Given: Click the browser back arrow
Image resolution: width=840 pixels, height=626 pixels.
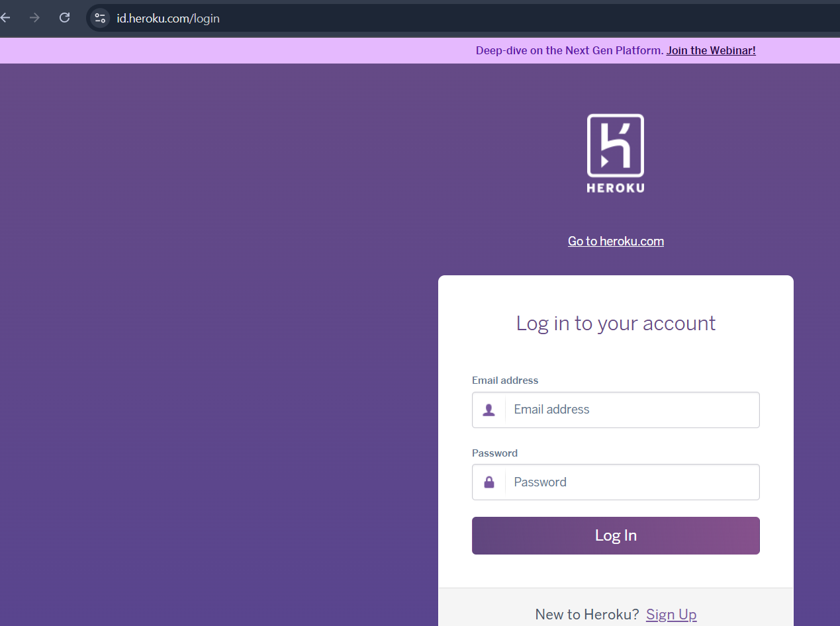Looking at the screenshot, I should point(5,18).
